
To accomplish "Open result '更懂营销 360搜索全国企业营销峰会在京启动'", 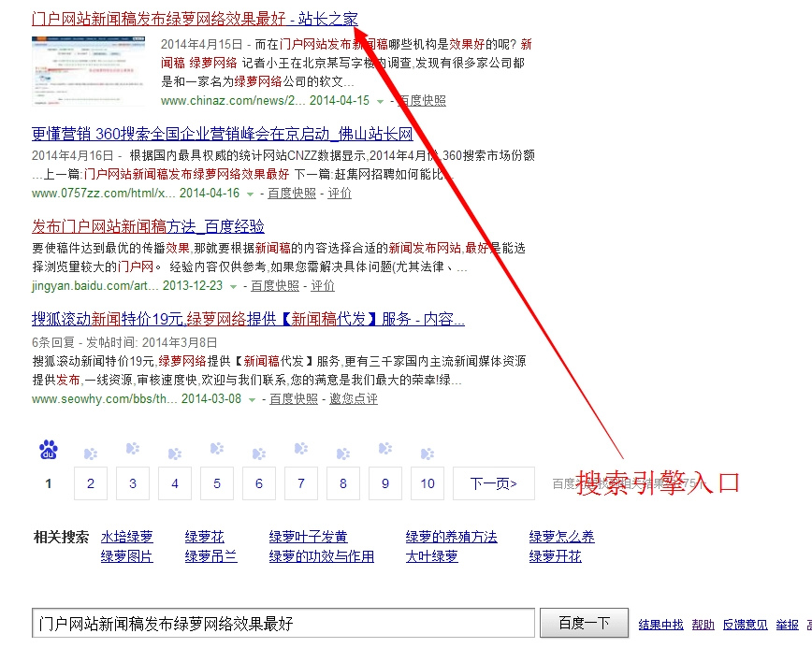I will [222, 134].
